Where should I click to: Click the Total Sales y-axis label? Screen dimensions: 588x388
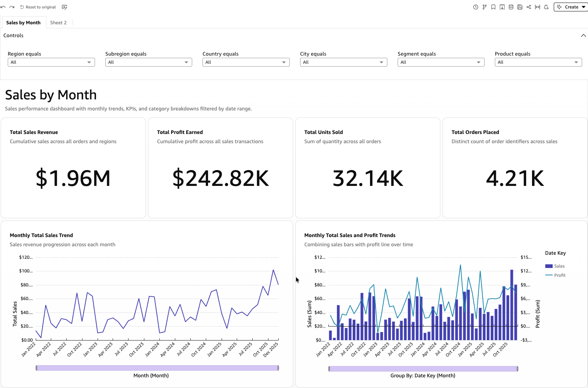click(15, 314)
